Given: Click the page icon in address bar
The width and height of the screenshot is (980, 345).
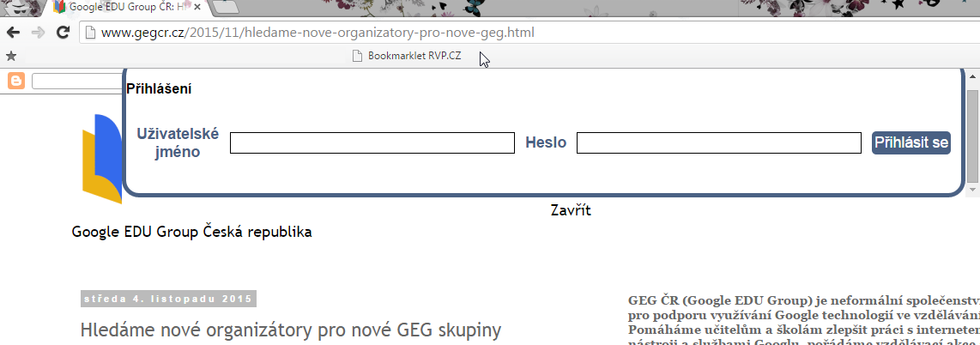Looking at the screenshot, I should [x=90, y=33].
